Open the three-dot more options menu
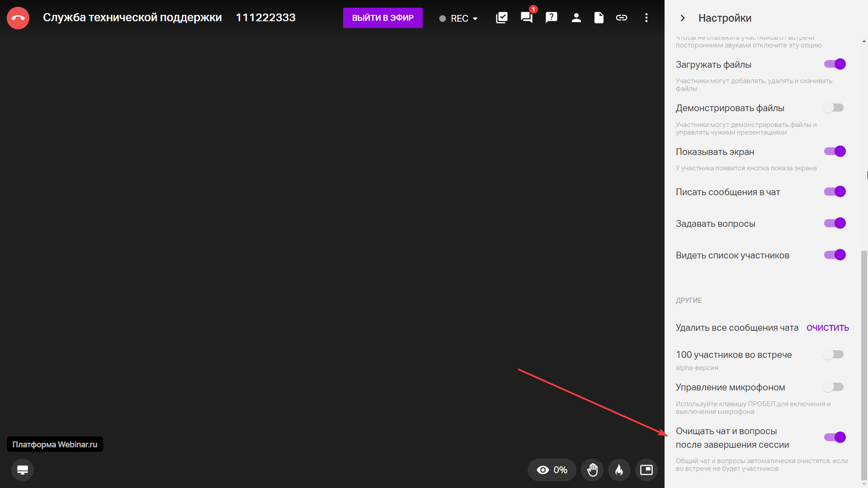Image resolution: width=868 pixels, height=488 pixels. pyautogui.click(x=646, y=18)
